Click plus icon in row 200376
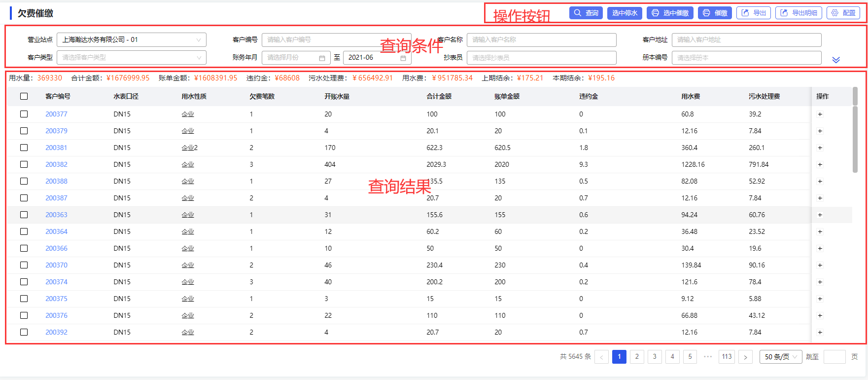 [x=820, y=315]
